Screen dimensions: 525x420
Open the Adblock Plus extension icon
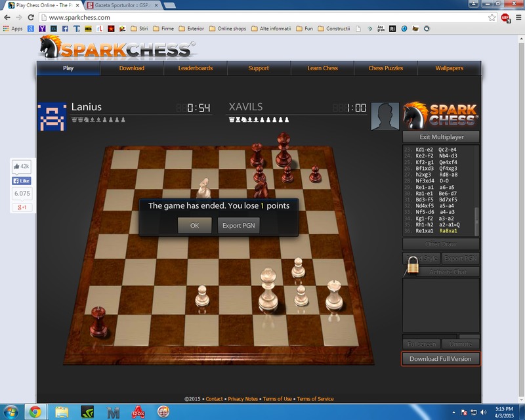[x=505, y=18]
